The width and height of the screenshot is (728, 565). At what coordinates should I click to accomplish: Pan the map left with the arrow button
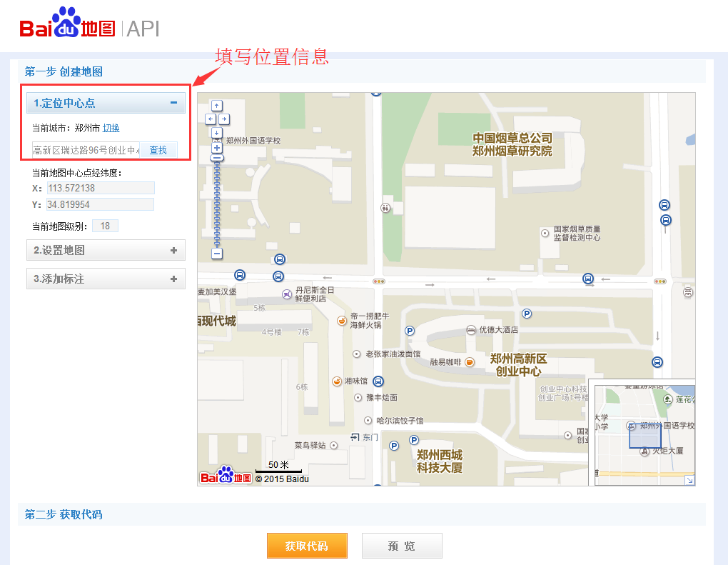211,119
